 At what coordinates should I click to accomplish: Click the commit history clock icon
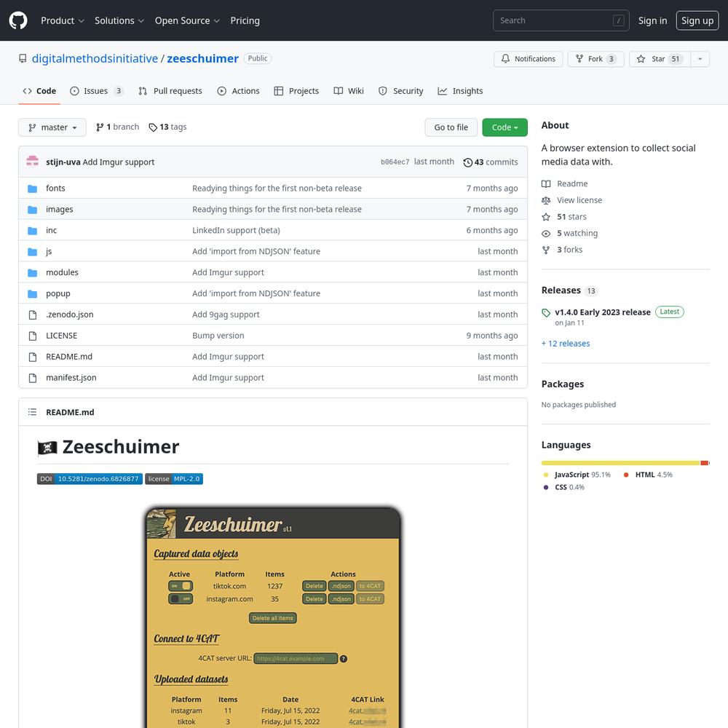[x=467, y=162]
